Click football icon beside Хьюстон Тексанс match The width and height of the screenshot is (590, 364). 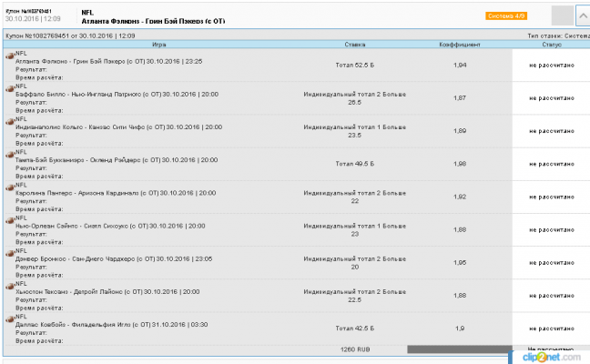10,286
